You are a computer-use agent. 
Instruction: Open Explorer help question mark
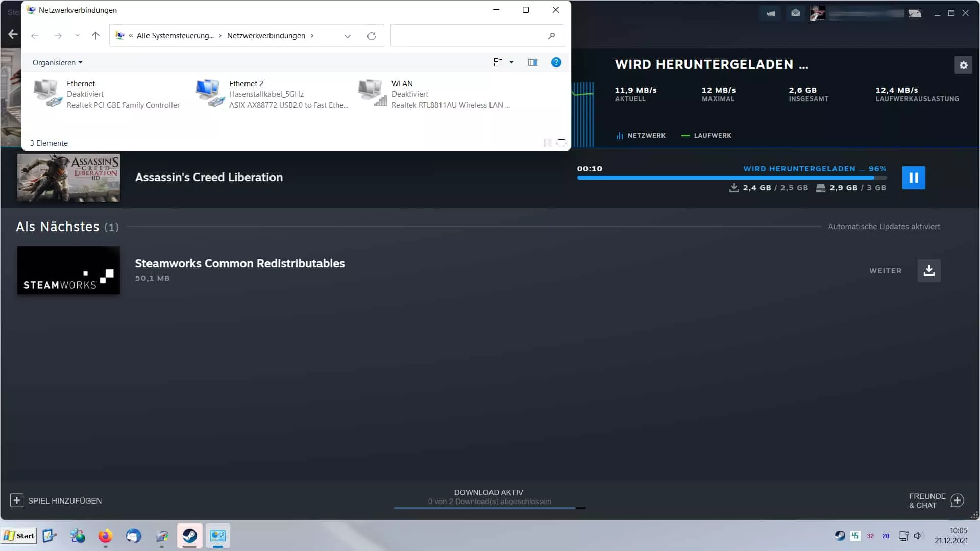click(556, 62)
